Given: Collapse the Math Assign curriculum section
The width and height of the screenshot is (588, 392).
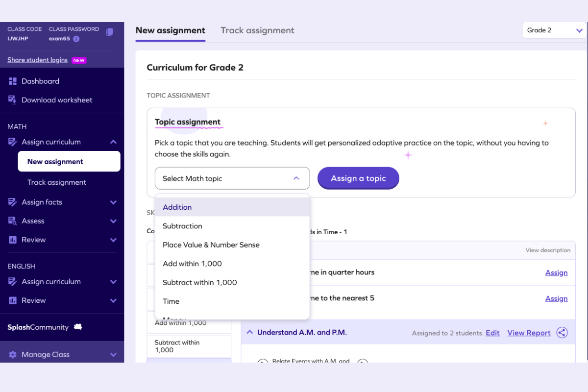Looking at the screenshot, I should click(113, 142).
